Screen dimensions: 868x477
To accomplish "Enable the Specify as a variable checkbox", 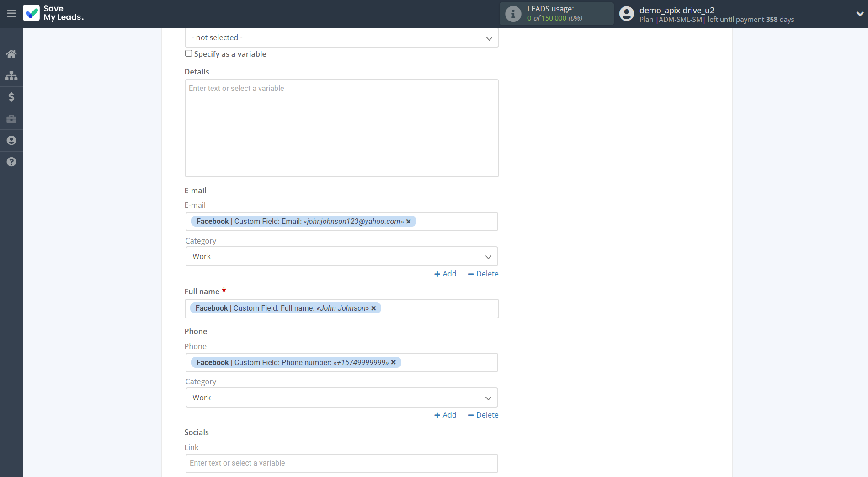I will pyautogui.click(x=188, y=53).
